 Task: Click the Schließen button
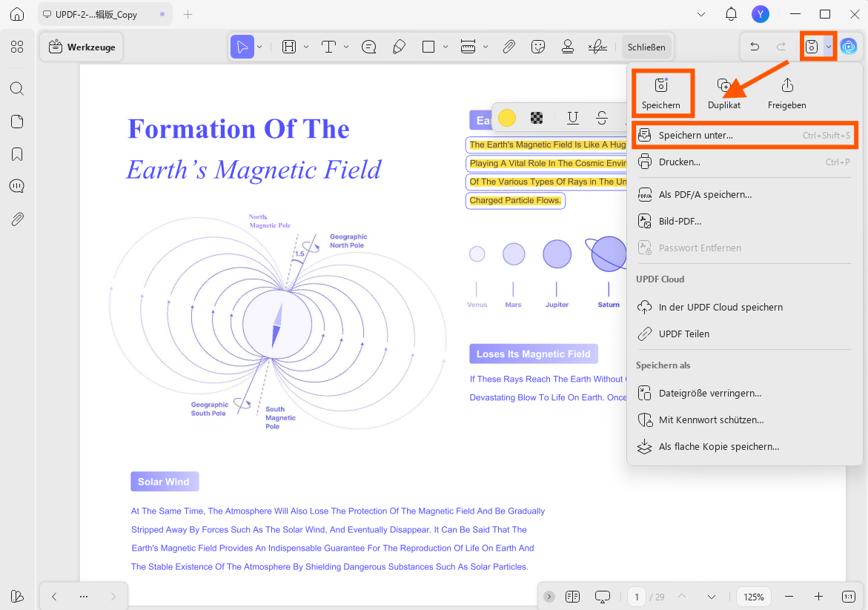646,47
